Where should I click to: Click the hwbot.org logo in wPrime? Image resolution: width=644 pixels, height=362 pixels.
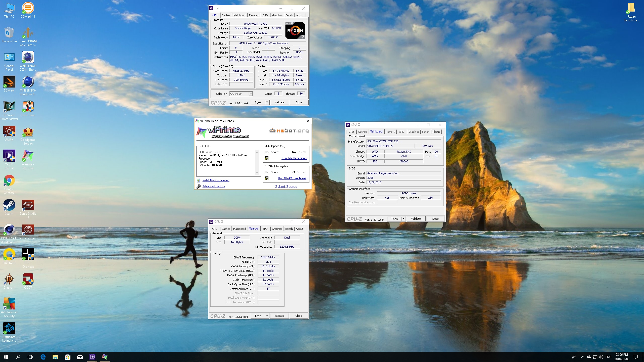point(289,130)
